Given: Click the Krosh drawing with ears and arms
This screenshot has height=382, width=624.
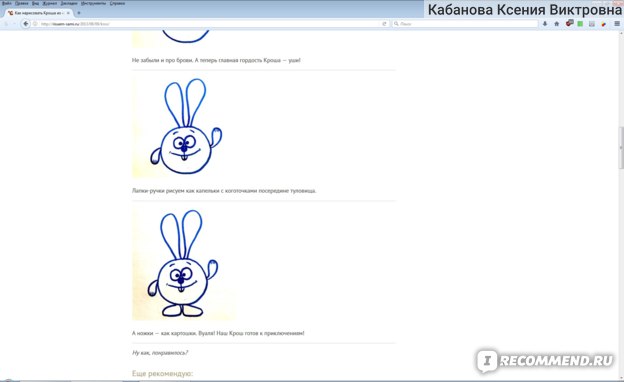Looking at the screenshot, I should point(184,127).
